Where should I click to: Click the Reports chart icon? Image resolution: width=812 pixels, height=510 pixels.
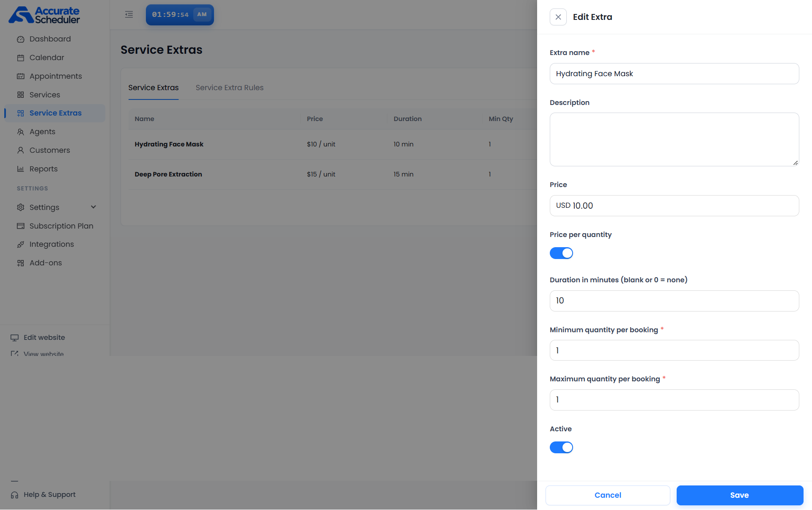pos(20,169)
